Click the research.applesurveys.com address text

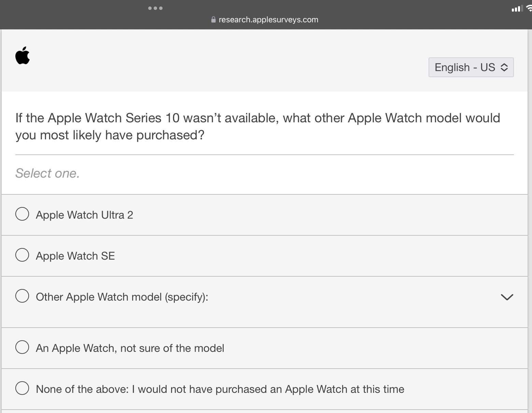[268, 20]
